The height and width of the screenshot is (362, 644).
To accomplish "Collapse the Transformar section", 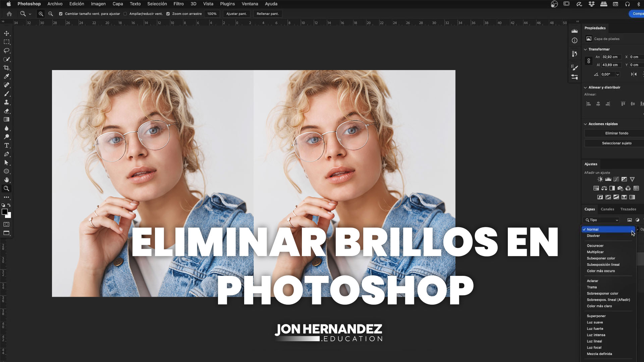I will [585, 49].
